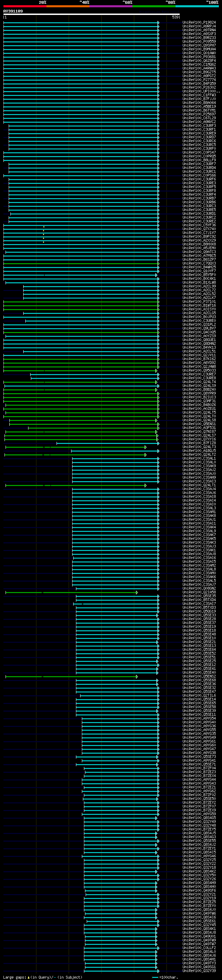Select hit label UniRef100_Q2IA58
Viewport: 222px width, 980px height.
pyautogui.click(x=199, y=592)
